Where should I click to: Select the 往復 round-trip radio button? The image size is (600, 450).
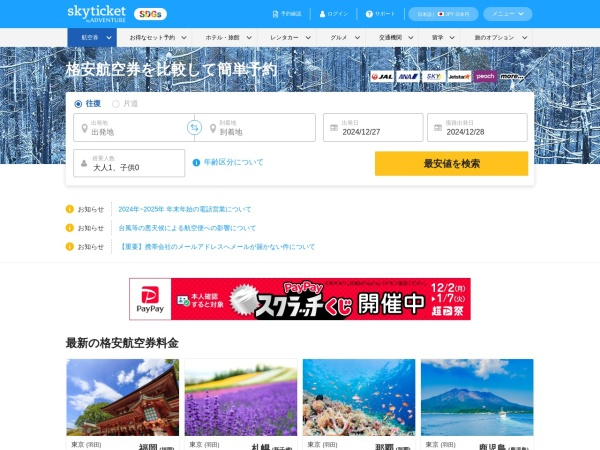[x=78, y=104]
